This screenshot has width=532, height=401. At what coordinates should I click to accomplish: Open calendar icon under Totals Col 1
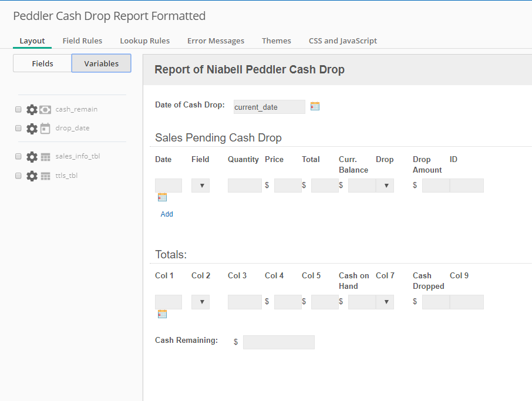(162, 314)
